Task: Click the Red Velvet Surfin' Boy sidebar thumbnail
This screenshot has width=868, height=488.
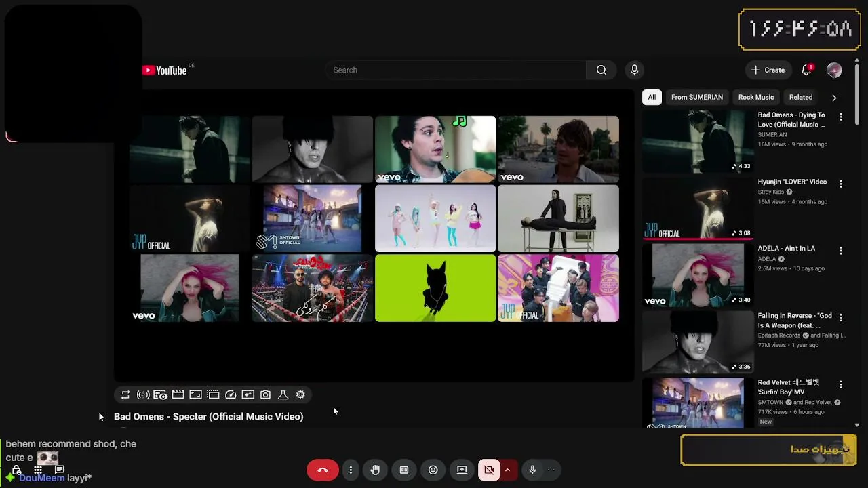Action: pyautogui.click(x=698, y=403)
